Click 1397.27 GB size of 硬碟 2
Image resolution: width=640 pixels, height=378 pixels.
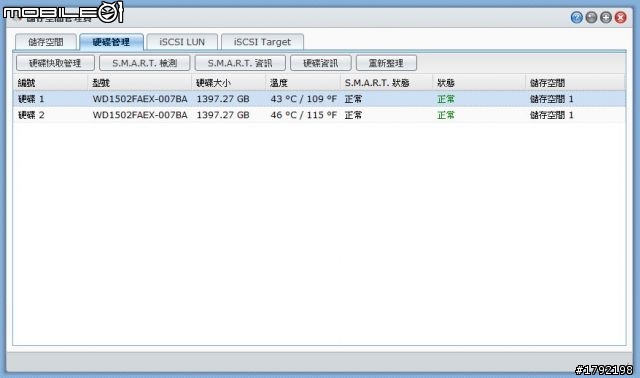[x=223, y=115]
